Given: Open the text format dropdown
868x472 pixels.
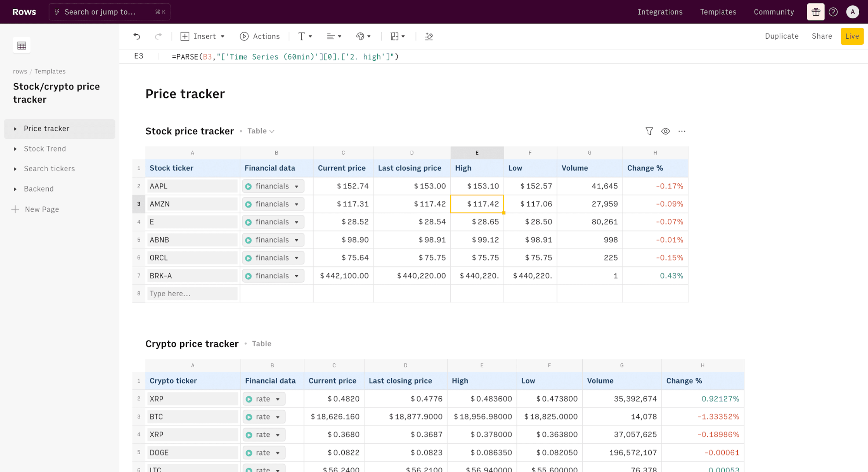Looking at the screenshot, I should pos(305,36).
